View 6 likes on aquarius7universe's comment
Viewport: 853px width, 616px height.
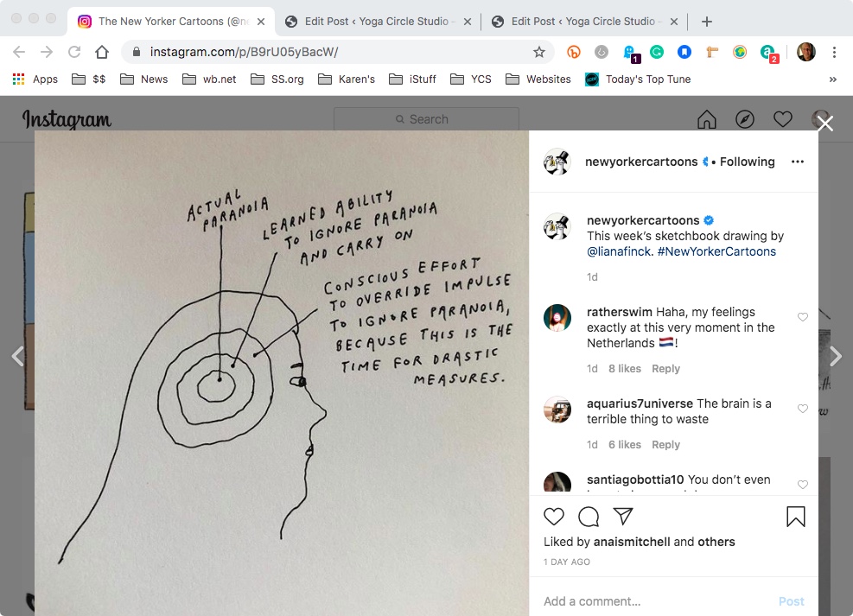(x=625, y=445)
